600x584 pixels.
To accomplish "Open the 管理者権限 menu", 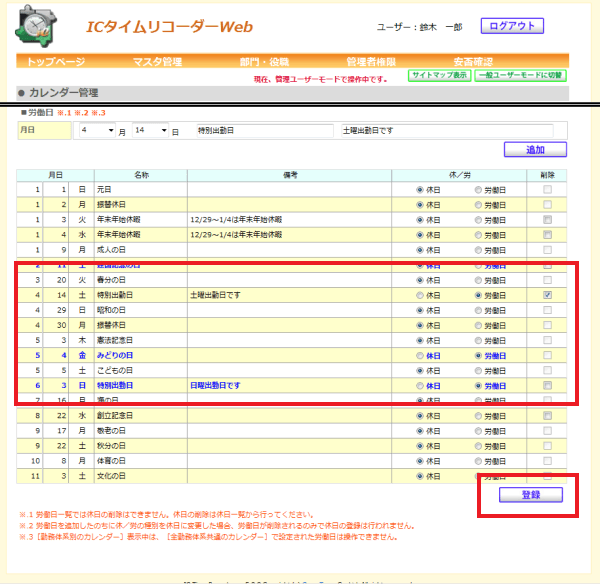I will [x=371, y=61].
